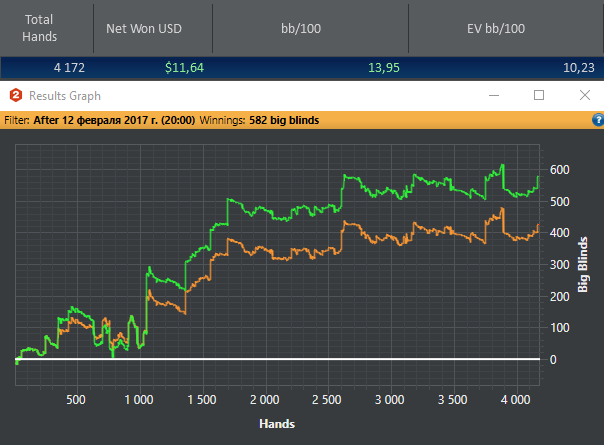Maximize the Results Graph window

point(539,95)
